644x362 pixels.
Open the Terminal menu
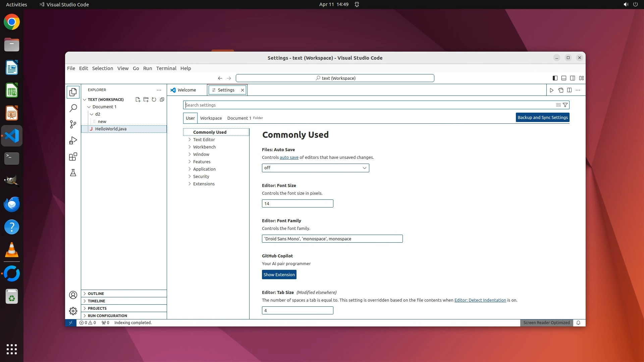click(166, 68)
